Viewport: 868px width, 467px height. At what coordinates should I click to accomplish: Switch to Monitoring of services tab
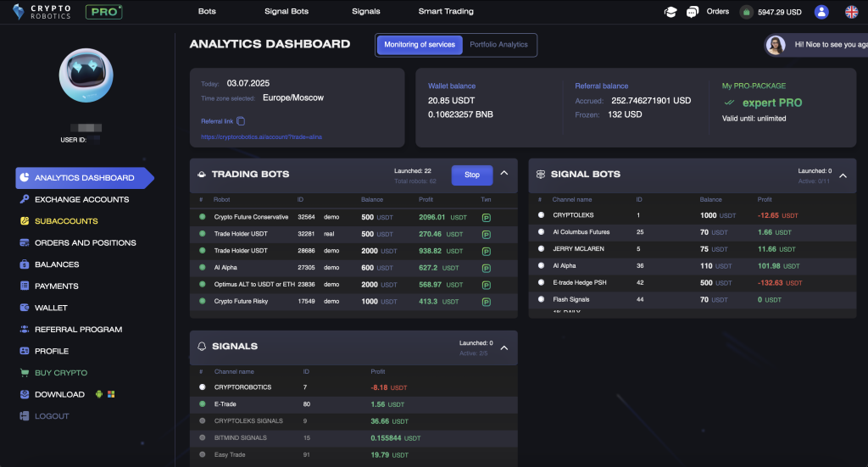[420, 45]
